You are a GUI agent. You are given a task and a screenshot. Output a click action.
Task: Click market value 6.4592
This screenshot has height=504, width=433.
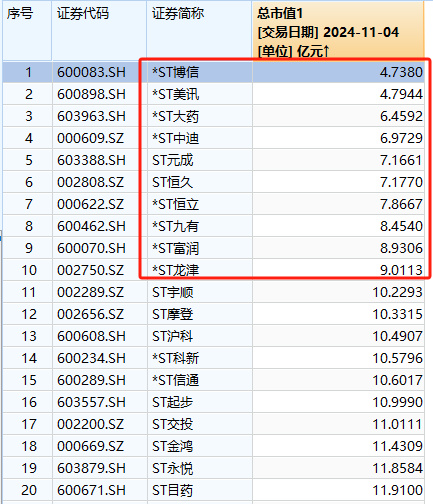click(401, 116)
